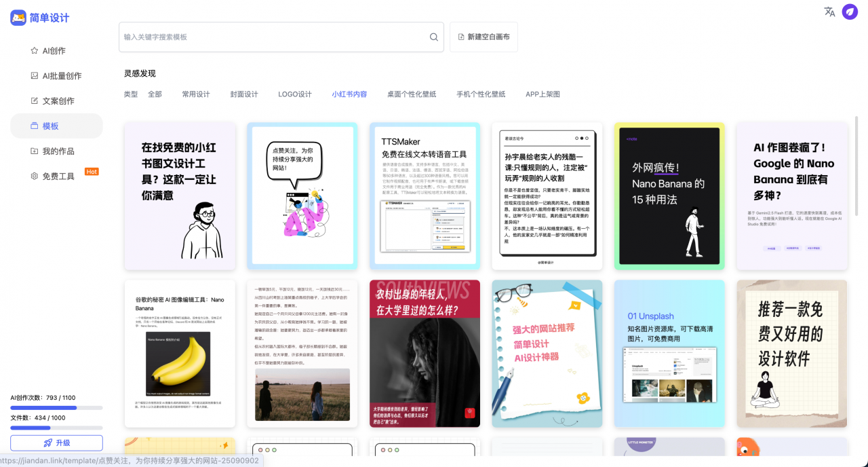Click the 类型 filter label
This screenshot has height=467, width=868.
click(x=131, y=94)
